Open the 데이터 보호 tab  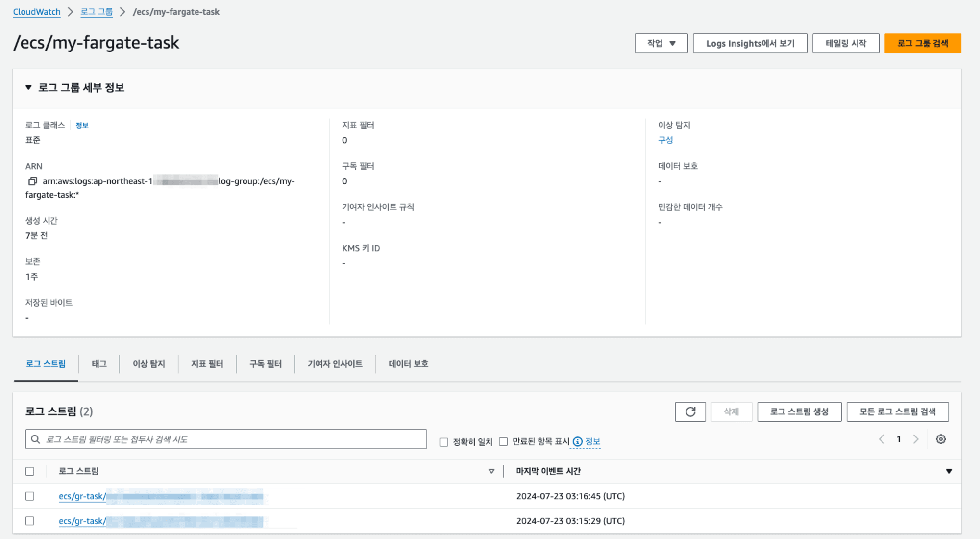click(x=408, y=364)
